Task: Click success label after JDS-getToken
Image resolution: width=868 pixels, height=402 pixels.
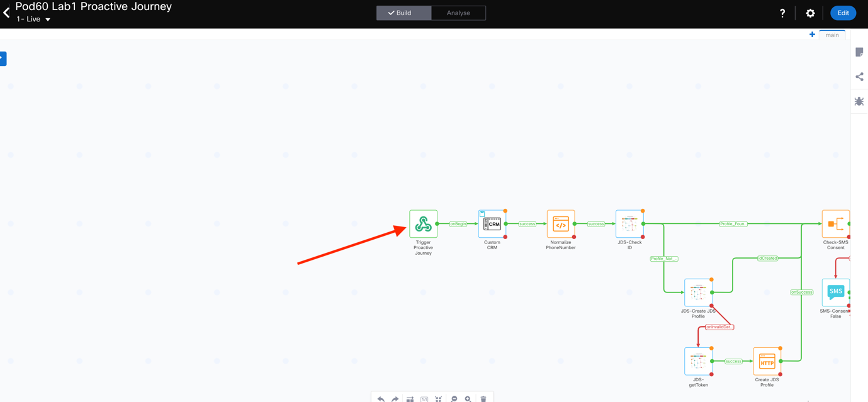Action: 733,361
